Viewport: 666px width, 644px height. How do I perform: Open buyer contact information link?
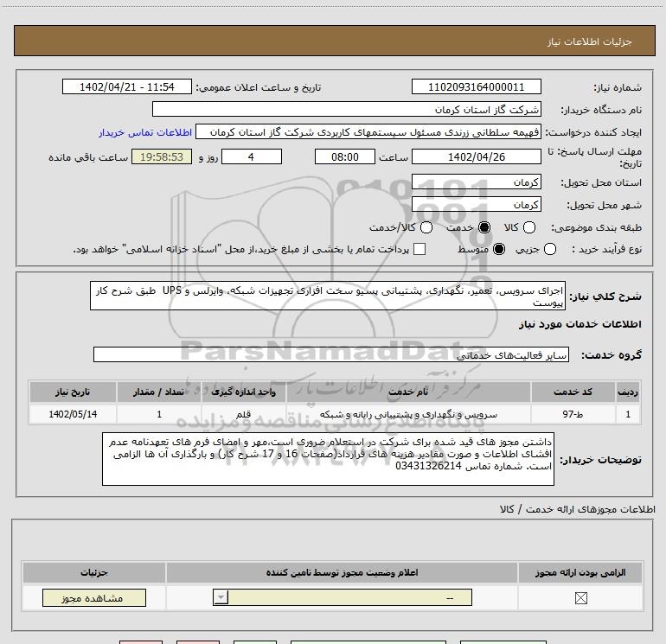coord(145,132)
